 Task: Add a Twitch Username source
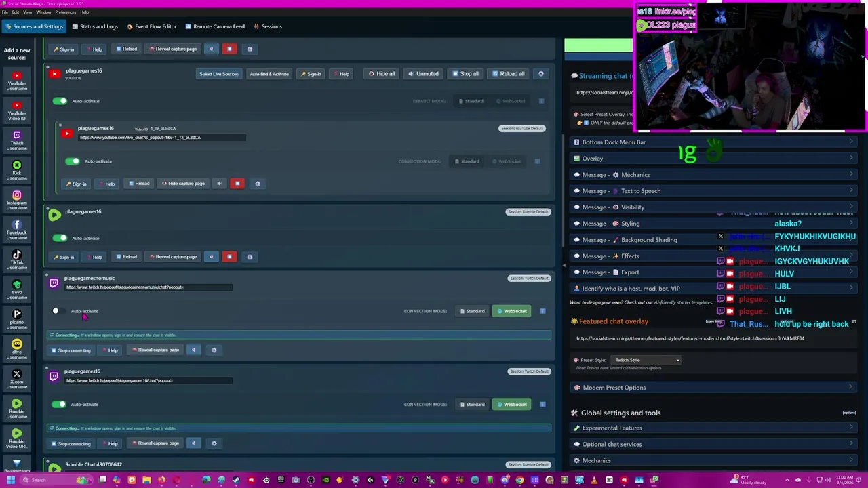click(17, 140)
